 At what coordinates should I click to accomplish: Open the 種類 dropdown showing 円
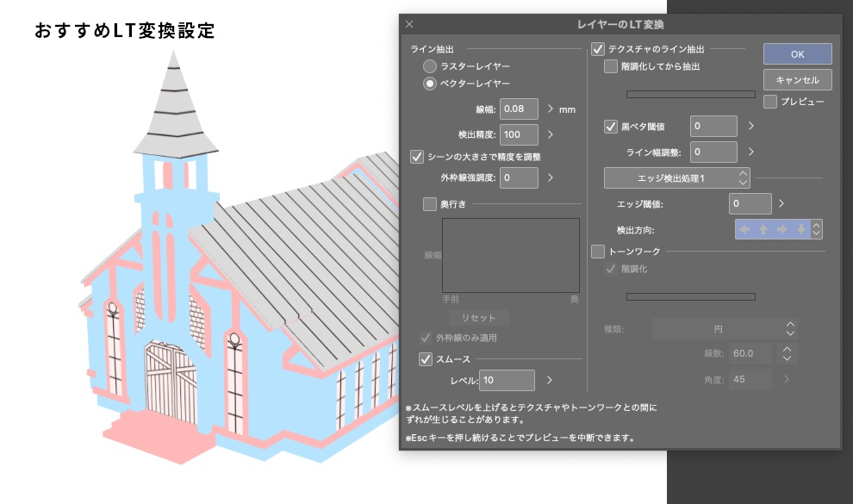point(724,330)
